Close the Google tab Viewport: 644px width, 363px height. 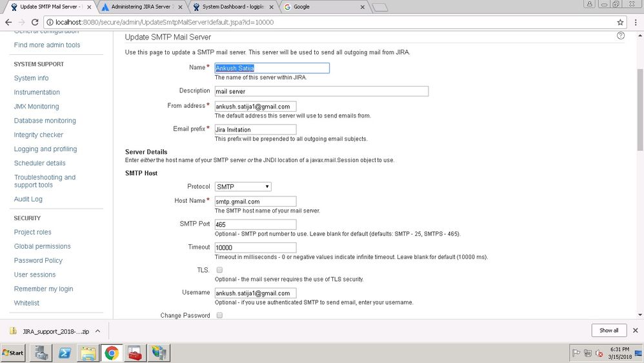(362, 7)
